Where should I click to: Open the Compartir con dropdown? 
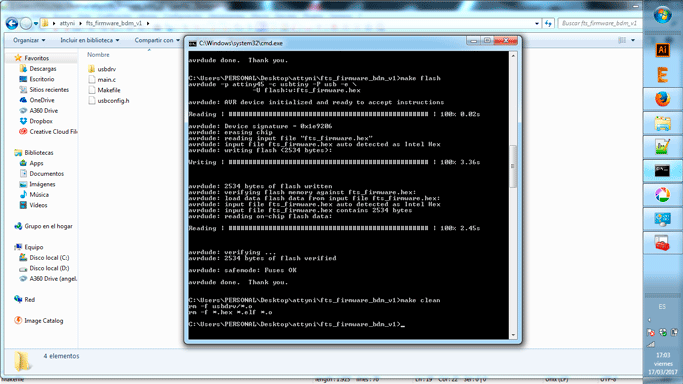click(157, 40)
